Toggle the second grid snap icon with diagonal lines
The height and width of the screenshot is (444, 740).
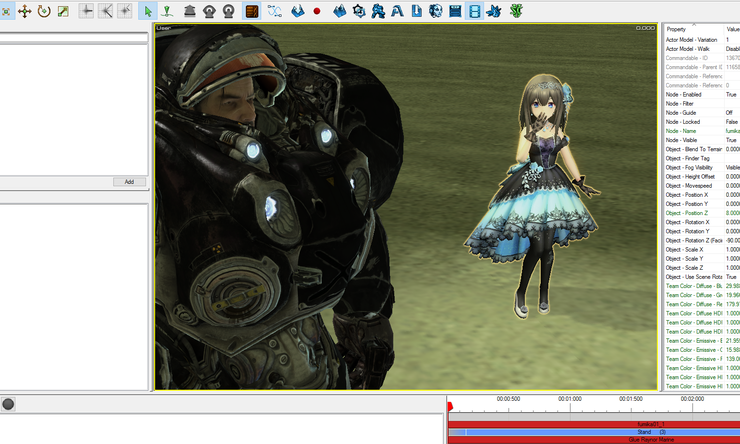coord(105,11)
